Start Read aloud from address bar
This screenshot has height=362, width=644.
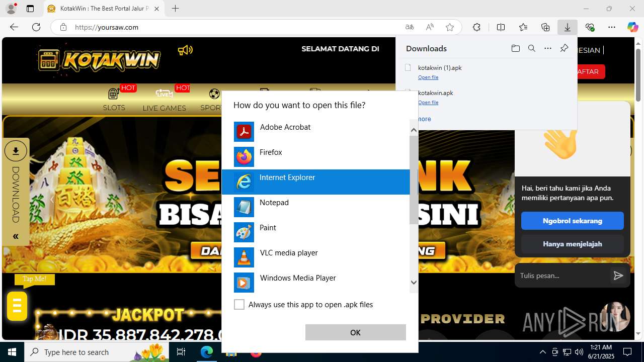click(430, 27)
